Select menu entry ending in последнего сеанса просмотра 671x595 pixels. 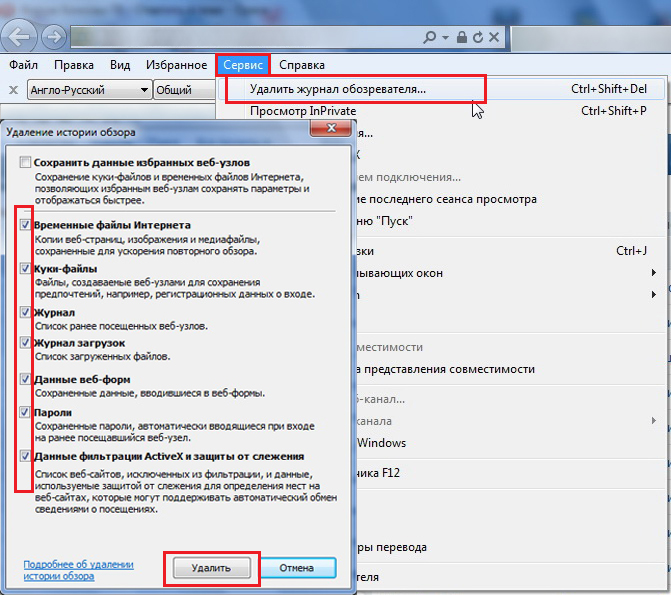click(x=509, y=199)
